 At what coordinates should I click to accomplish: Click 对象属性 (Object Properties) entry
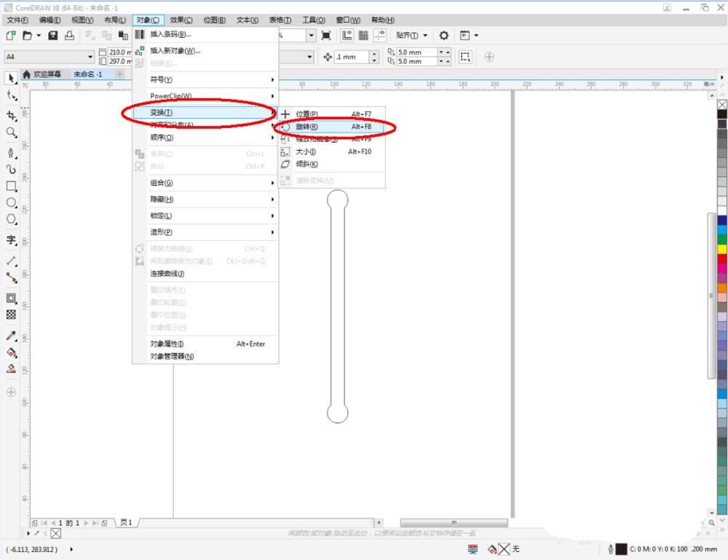(x=167, y=344)
